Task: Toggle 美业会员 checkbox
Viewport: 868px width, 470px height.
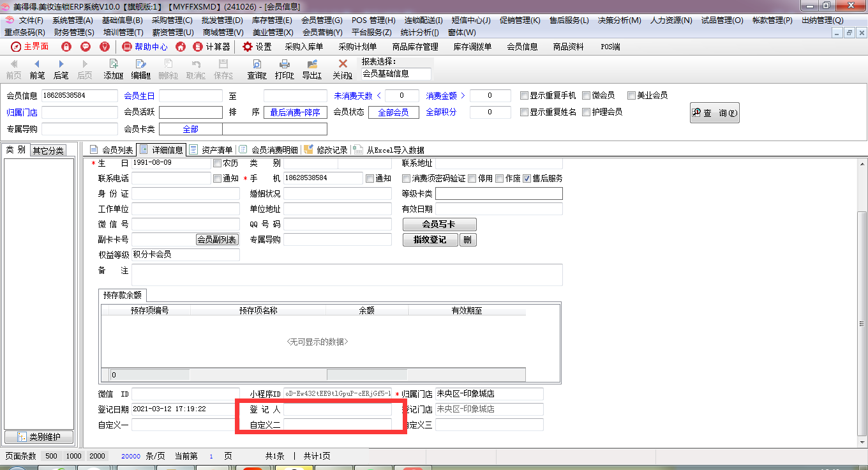Action: point(632,96)
